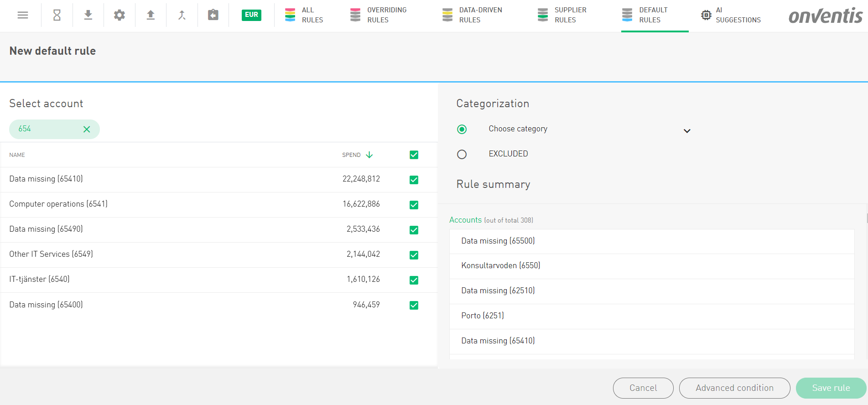Open the hamburger main menu
Image resolution: width=868 pixels, height=405 pixels.
pos(23,15)
